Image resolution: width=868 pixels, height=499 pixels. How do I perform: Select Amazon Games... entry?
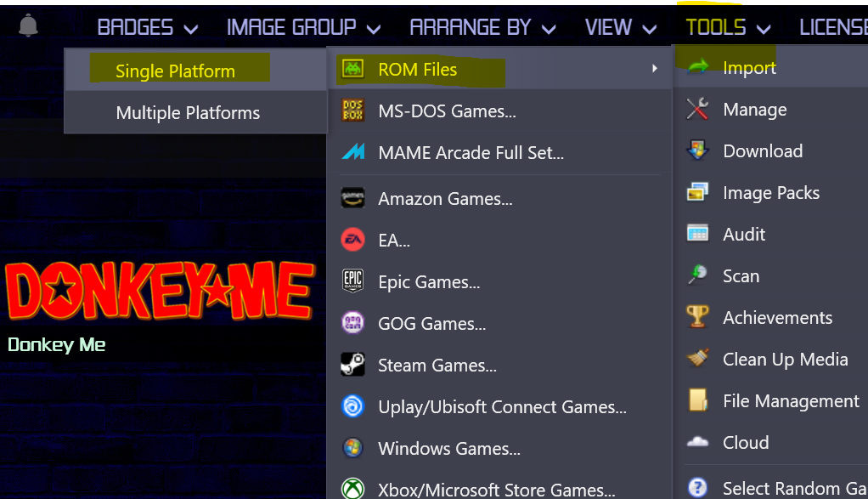pyautogui.click(x=500, y=198)
